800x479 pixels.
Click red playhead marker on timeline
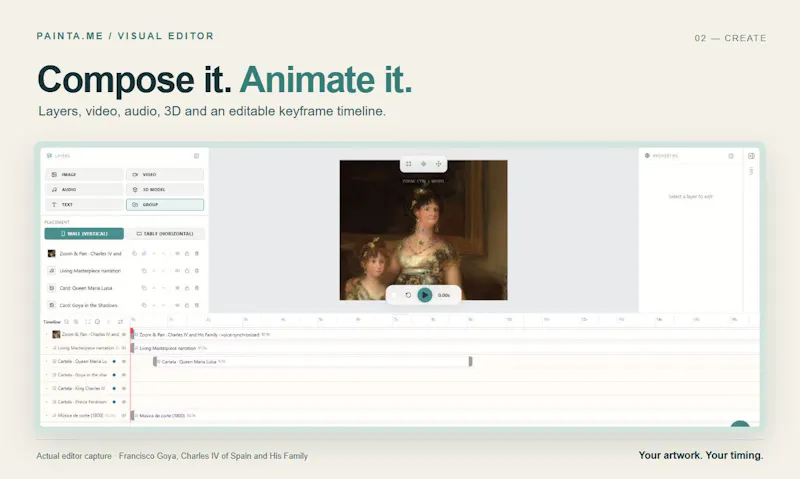click(x=132, y=331)
